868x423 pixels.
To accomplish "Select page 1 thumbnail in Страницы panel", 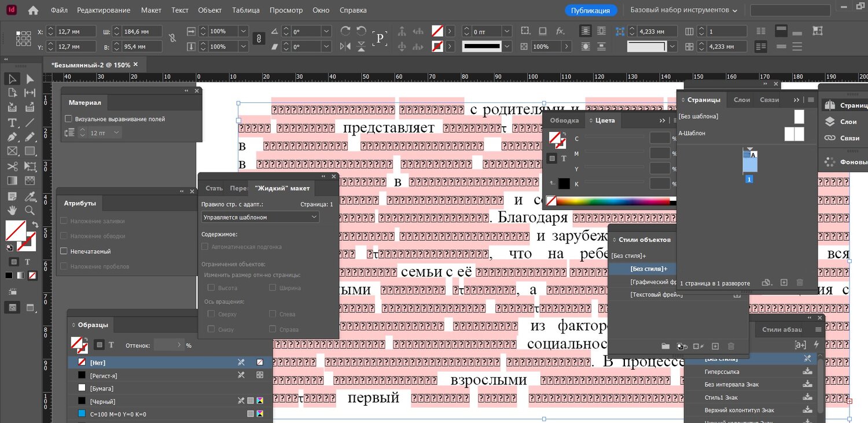I will point(749,163).
